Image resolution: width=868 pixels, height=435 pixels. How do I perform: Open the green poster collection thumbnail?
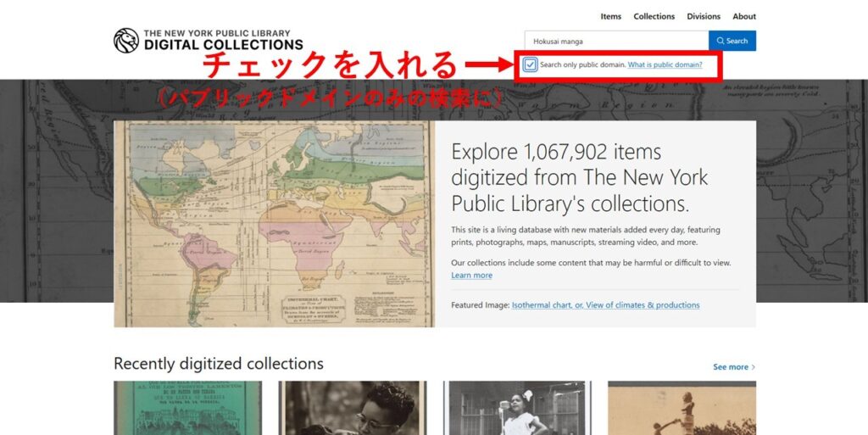[187, 408]
